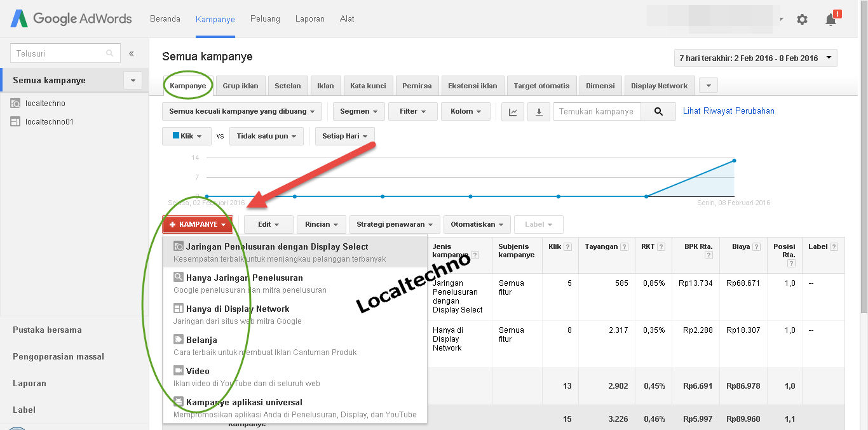
Task: Open Pustaka bersama in sidebar
Action: click(47, 330)
